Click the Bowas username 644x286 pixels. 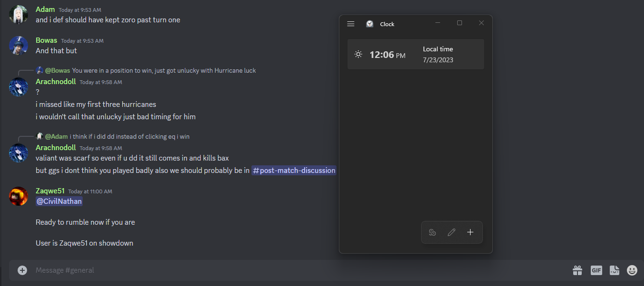(x=46, y=40)
